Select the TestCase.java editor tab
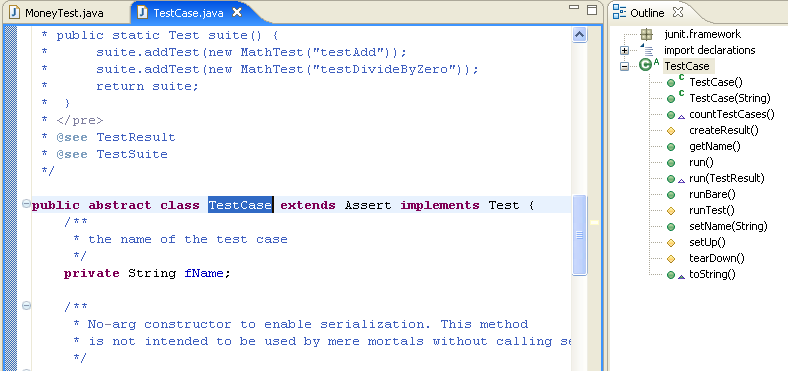The width and height of the screenshot is (788, 371). point(188,13)
